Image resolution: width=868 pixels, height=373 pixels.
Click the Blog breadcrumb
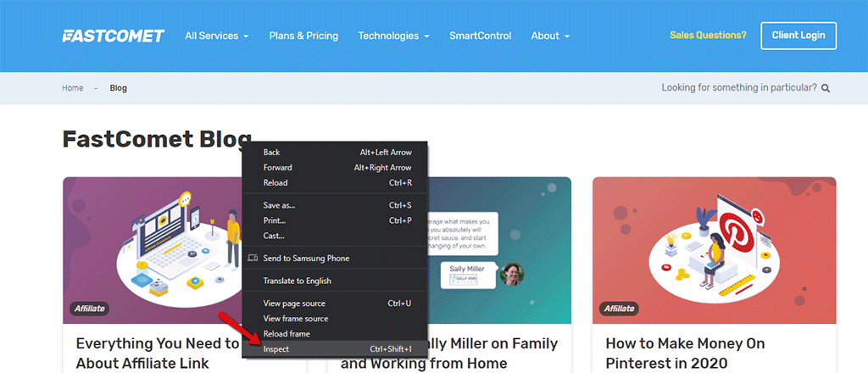point(118,88)
